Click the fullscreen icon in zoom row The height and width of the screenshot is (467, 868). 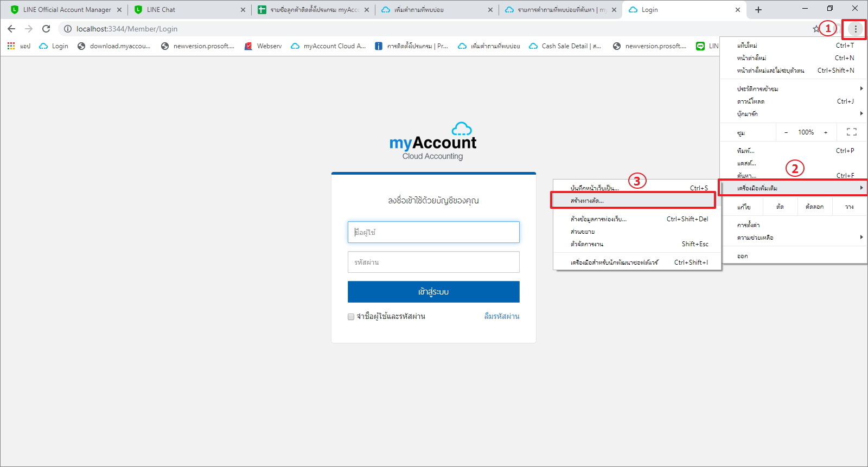click(x=851, y=132)
